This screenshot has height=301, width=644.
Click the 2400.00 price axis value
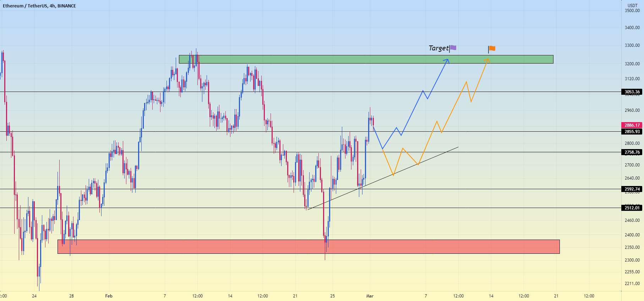(x=632, y=235)
